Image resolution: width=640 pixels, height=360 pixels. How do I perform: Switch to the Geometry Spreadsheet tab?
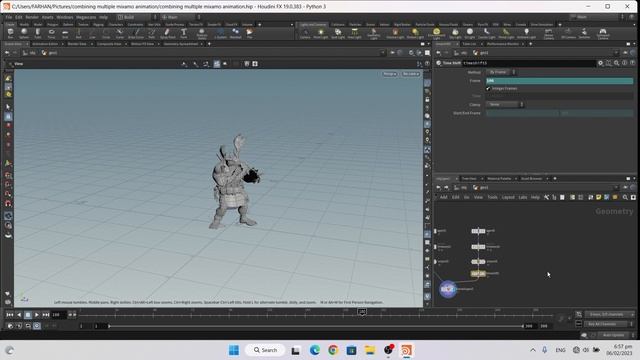pyautogui.click(x=180, y=44)
